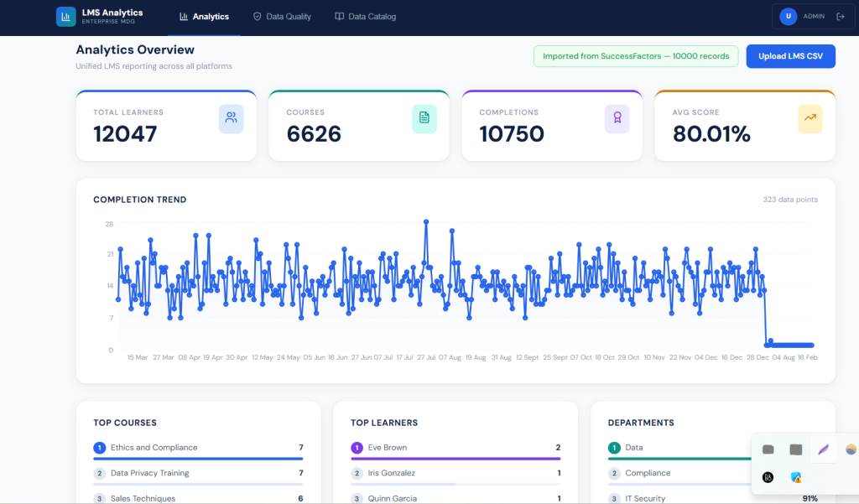859x504 pixels.
Task: Open the Windows Security shield tray icon
Action: coord(795,477)
